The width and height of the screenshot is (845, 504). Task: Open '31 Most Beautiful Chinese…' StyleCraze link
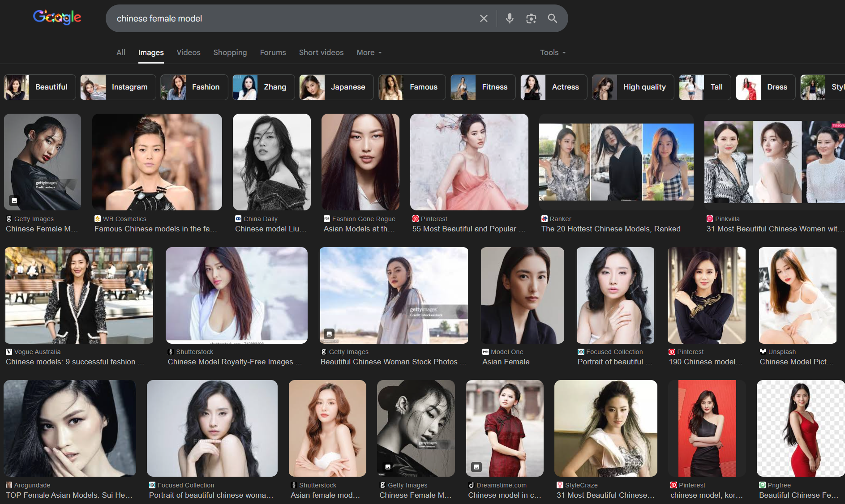(605, 495)
